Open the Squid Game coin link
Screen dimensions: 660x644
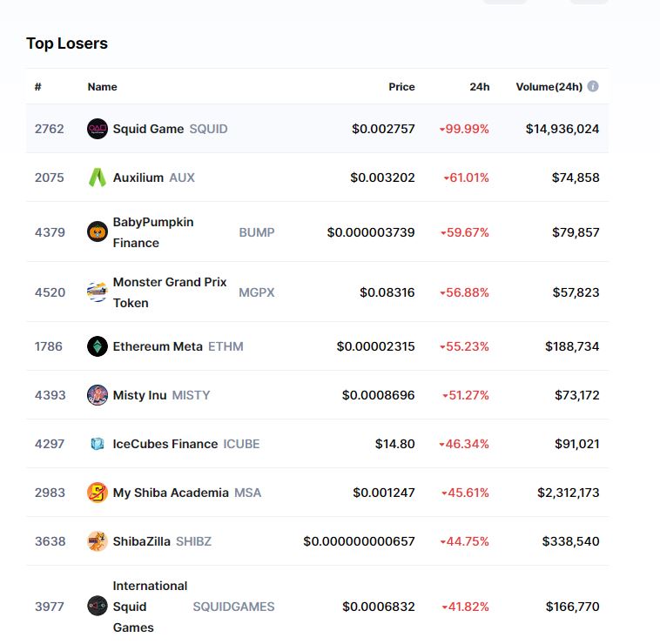[148, 129]
